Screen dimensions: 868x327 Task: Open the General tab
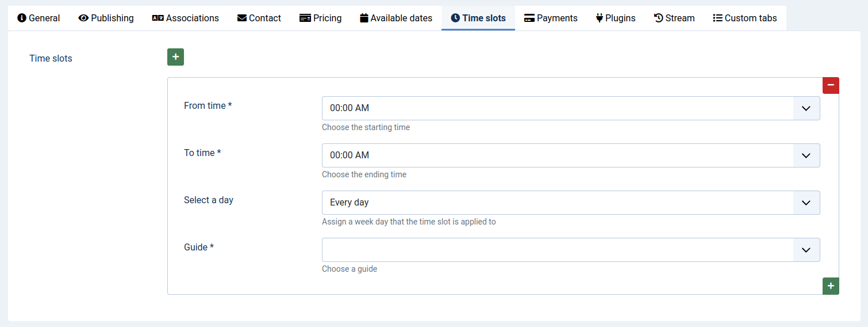coord(39,18)
